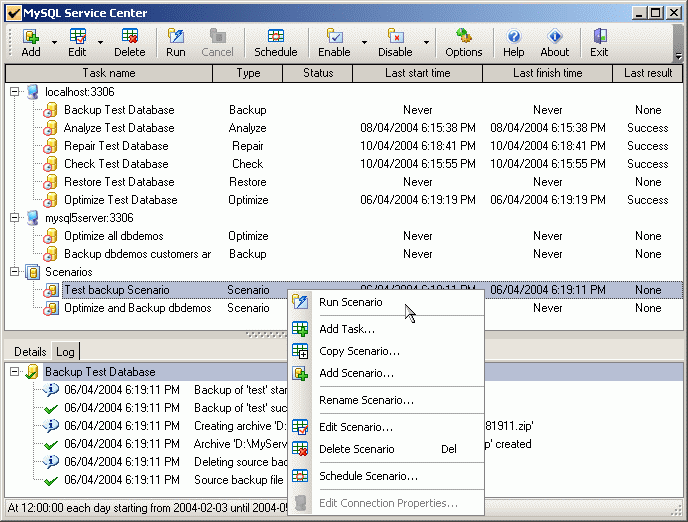The width and height of the screenshot is (688, 522).
Task: Open Options from the toolbar
Action: 464,36
